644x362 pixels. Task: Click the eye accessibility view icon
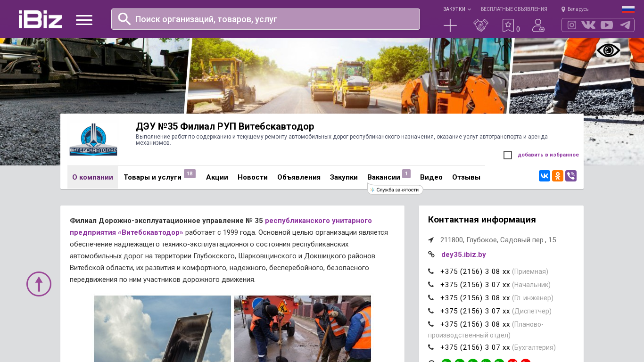608,50
